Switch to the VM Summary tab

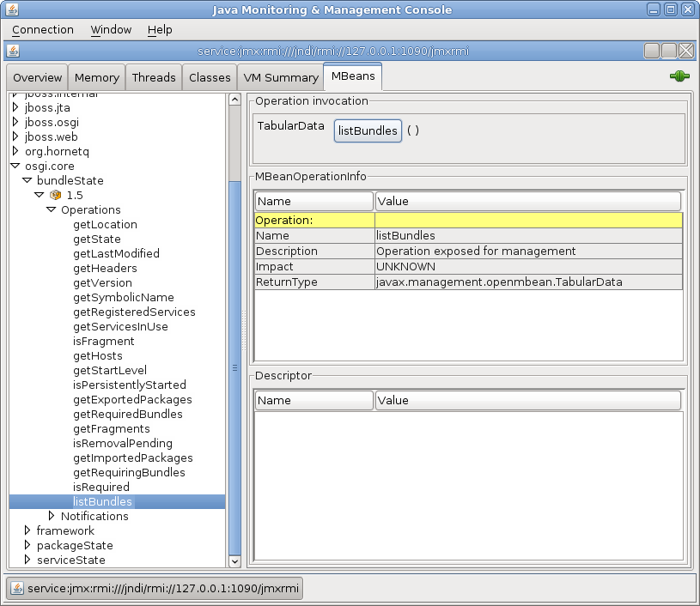click(280, 77)
